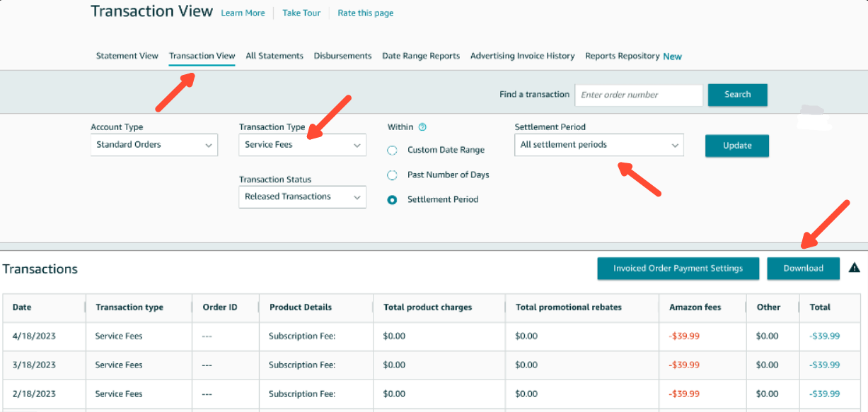Click Subscription Fee in the 4/18/2023 row

pos(302,336)
